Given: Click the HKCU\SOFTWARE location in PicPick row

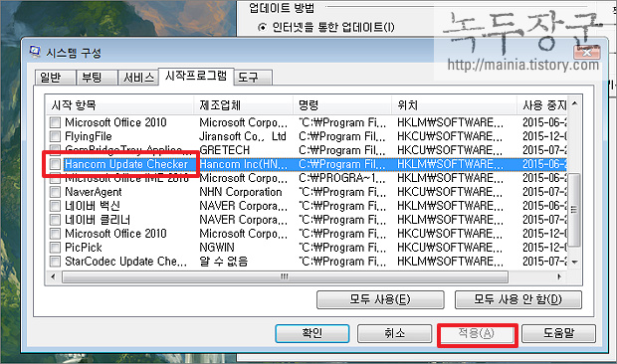Looking at the screenshot, I should click(x=450, y=248).
